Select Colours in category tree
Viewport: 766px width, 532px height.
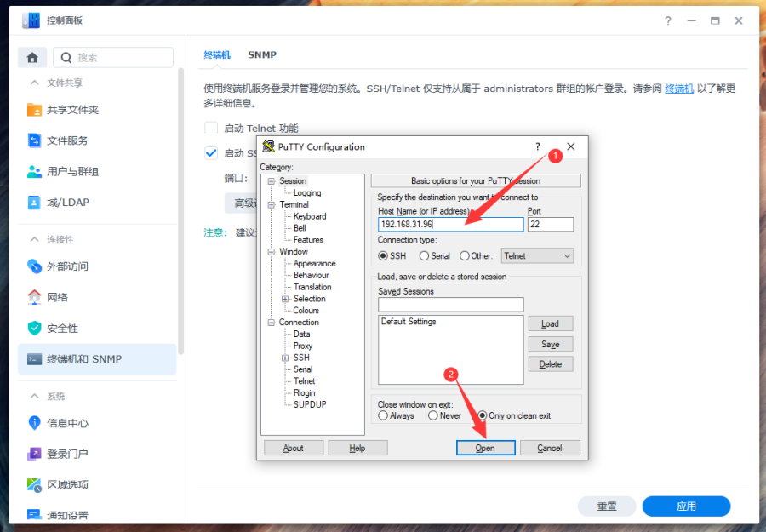[x=306, y=311]
